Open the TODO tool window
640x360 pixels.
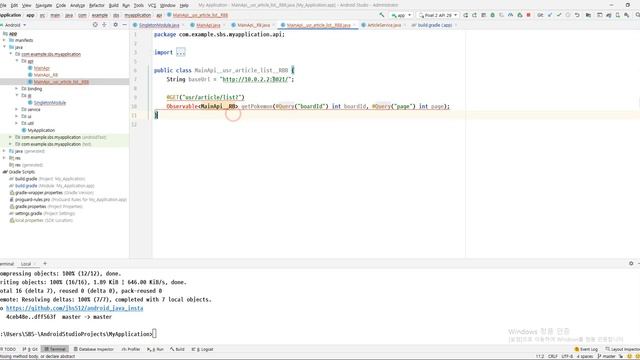[x=8, y=349]
